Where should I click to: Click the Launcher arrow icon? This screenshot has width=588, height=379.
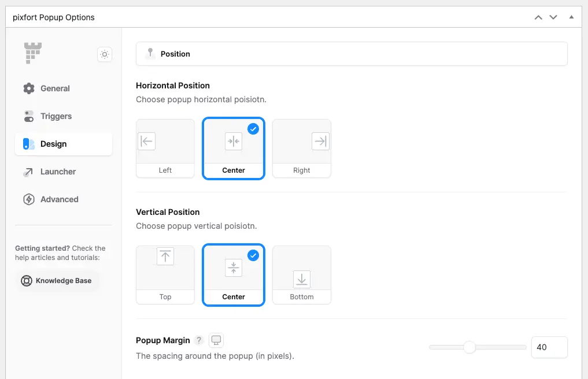tap(28, 172)
